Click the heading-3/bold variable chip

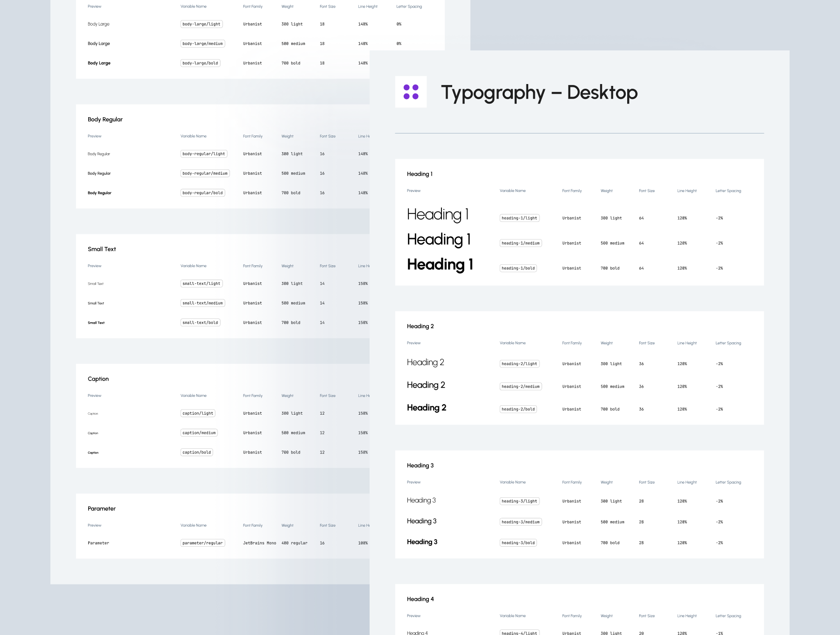pyautogui.click(x=518, y=543)
